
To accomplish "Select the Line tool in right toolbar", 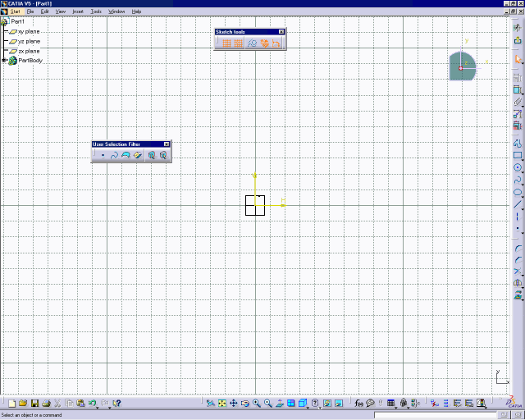I will point(518,204).
